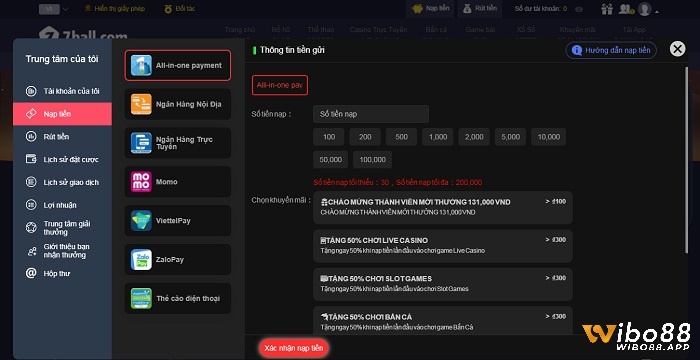
Task: Click the Giới thiệu bạn nhận thưởng icon
Action: point(31,251)
